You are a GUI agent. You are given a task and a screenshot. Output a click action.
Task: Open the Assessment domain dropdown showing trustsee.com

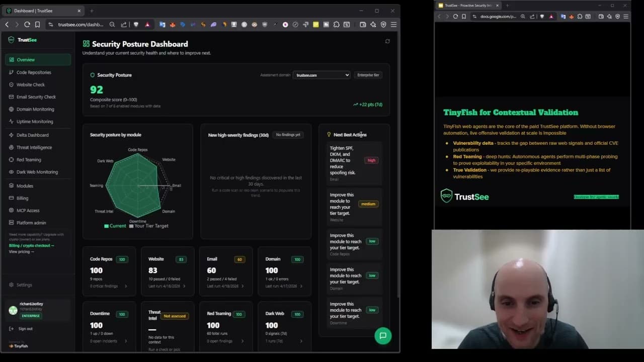321,75
